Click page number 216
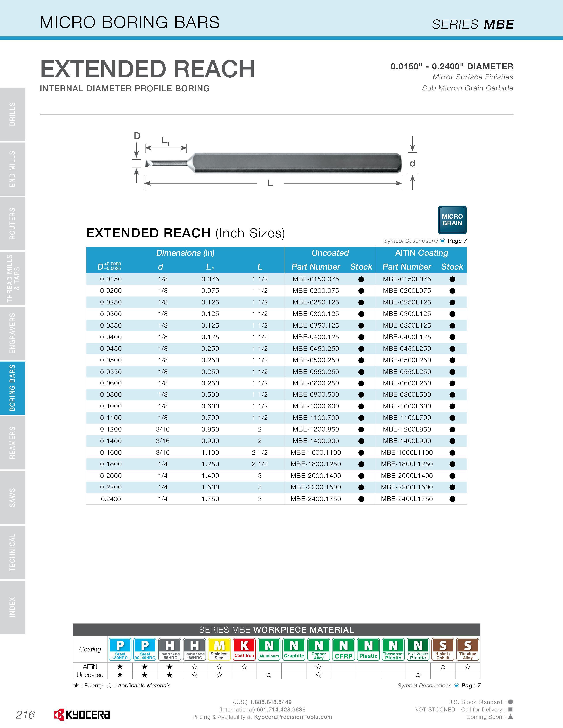The image size is (563, 728). [x=25, y=715]
